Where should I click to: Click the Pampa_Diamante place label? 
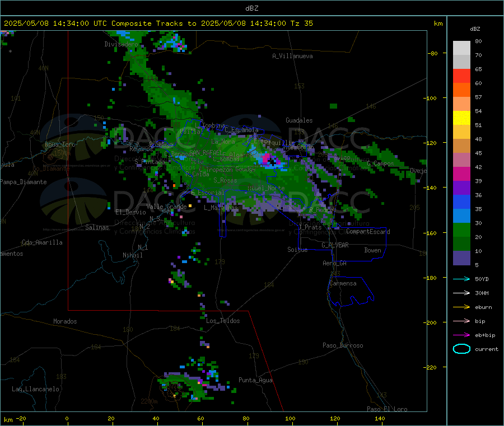(23, 182)
